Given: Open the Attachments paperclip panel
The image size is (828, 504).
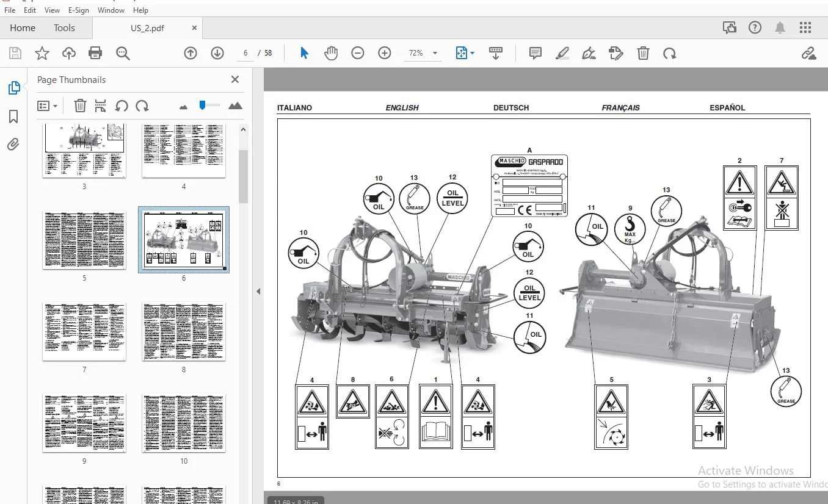Looking at the screenshot, I should [x=13, y=145].
